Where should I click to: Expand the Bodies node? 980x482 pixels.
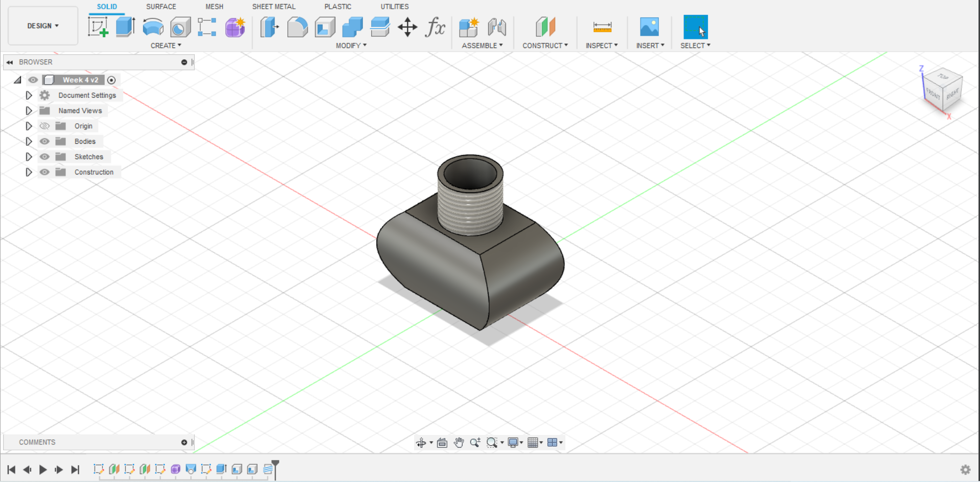(29, 141)
